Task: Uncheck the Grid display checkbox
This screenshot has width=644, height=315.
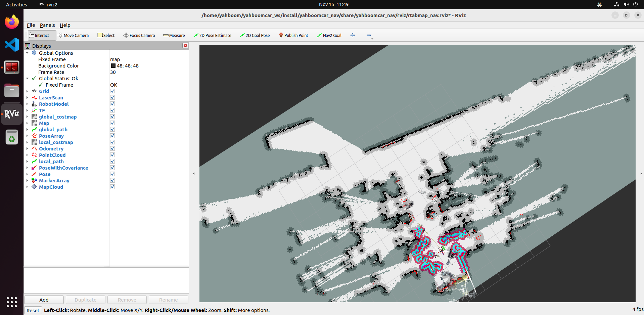Action: pyautogui.click(x=112, y=91)
